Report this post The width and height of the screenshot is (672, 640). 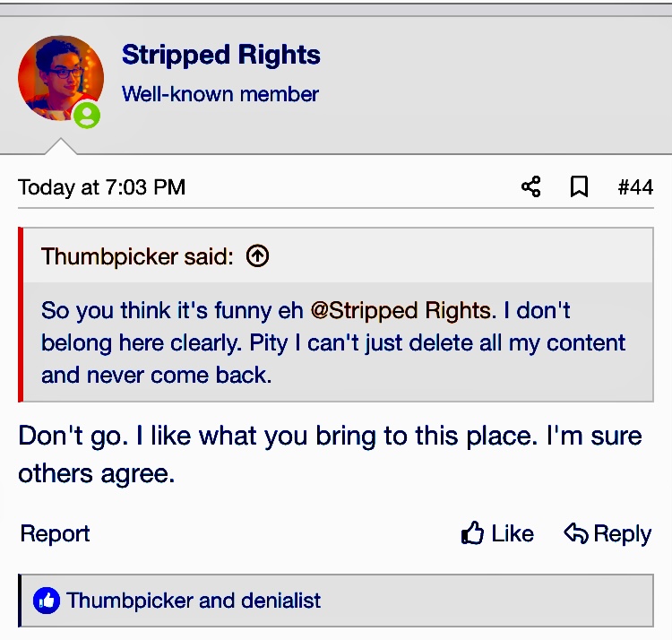[56, 534]
